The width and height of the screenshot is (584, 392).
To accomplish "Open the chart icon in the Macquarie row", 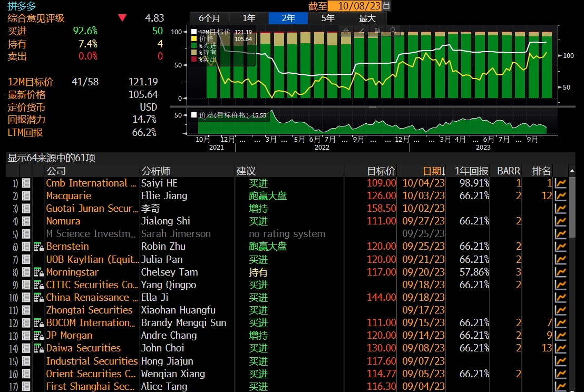I will pos(560,196).
